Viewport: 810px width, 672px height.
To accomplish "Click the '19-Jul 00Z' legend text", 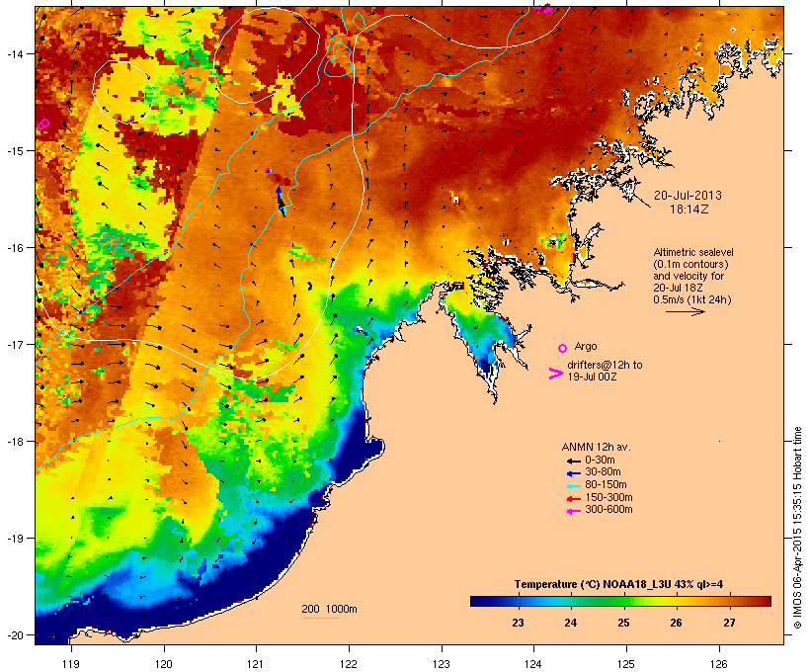I will click(x=592, y=377).
